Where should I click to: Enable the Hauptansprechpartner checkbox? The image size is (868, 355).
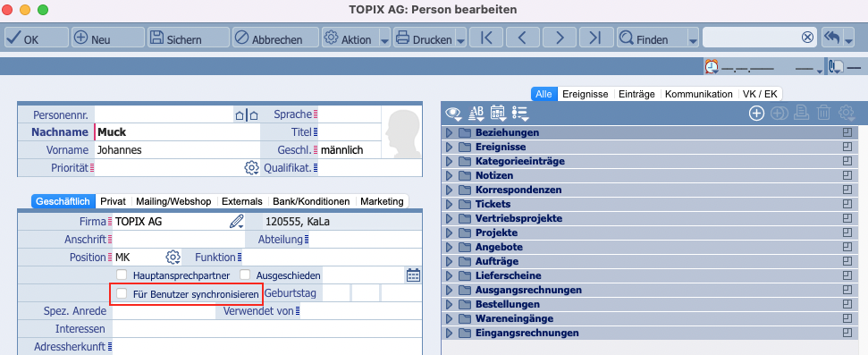122,275
